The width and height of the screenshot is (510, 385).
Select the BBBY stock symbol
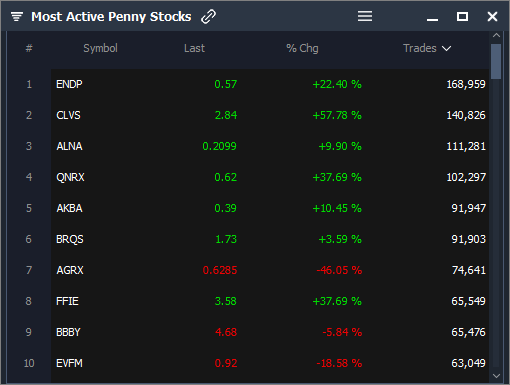(x=68, y=332)
